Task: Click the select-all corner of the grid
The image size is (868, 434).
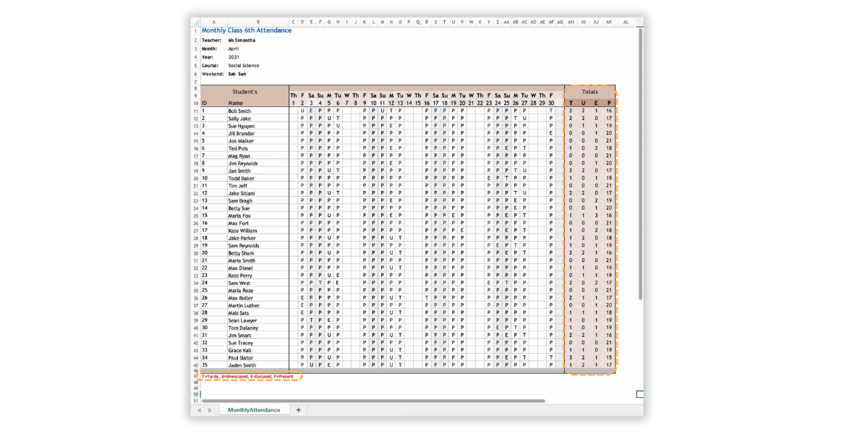Action: coord(195,22)
